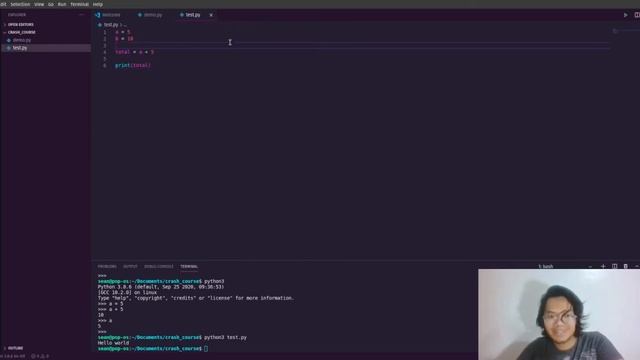The height and width of the screenshot is (360, 640).
Task: Click the webcam video overlay
Action: (x=559, y=314)
